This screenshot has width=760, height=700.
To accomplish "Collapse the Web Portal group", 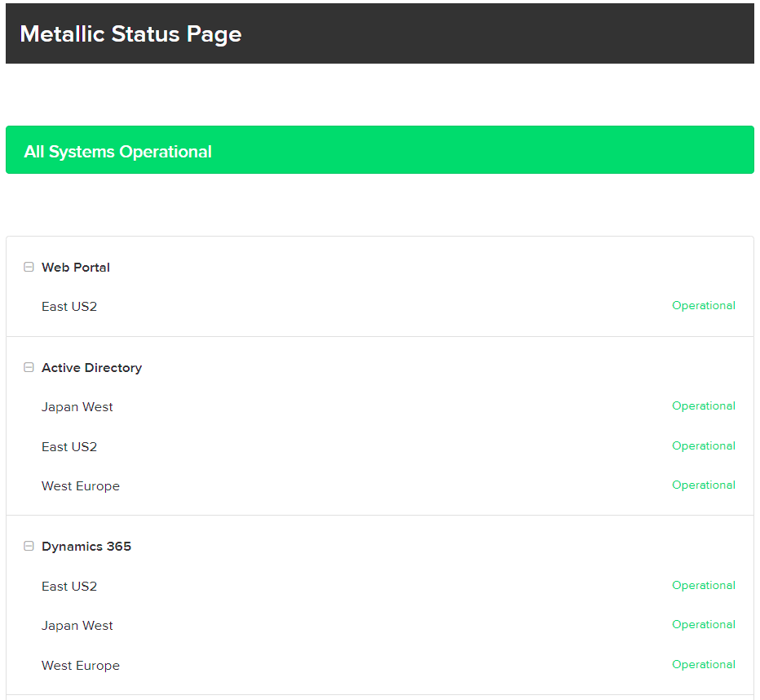I will coord(29,267).
